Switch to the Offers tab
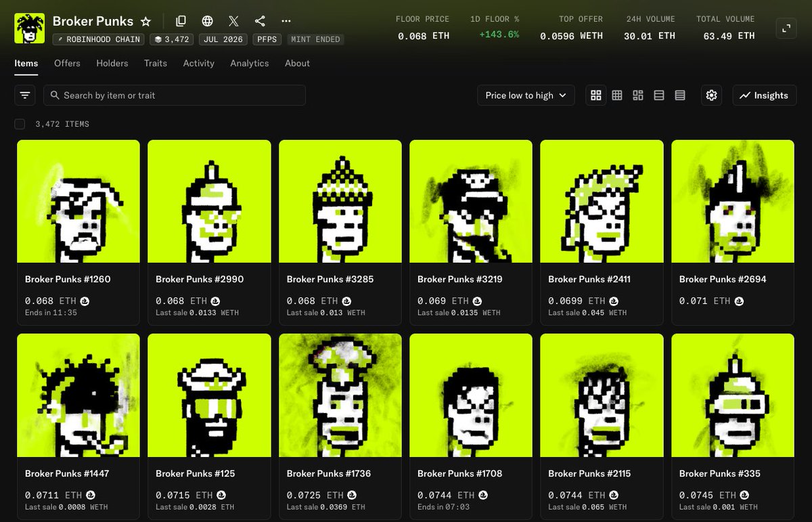The image size is (812, 522). point(67,63)
